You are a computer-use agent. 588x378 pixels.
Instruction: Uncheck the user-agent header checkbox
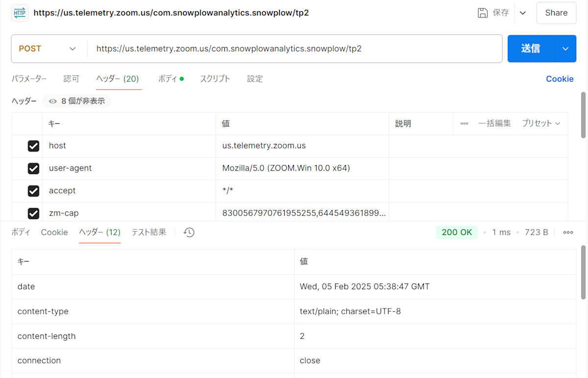coord(33,168)
